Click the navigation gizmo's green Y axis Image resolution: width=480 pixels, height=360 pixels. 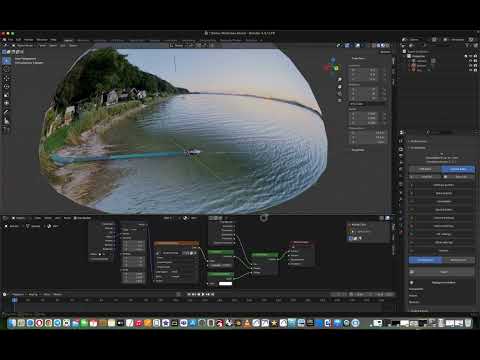337,68
